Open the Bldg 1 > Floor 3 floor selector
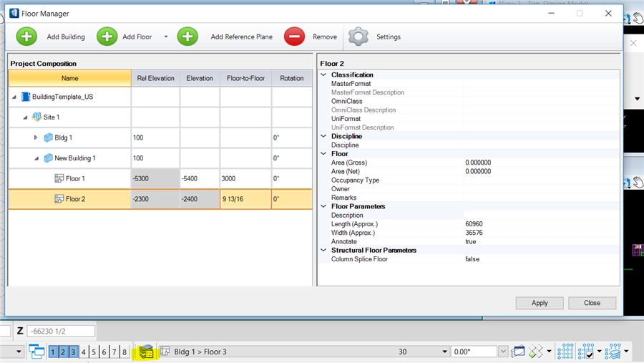 304,352
